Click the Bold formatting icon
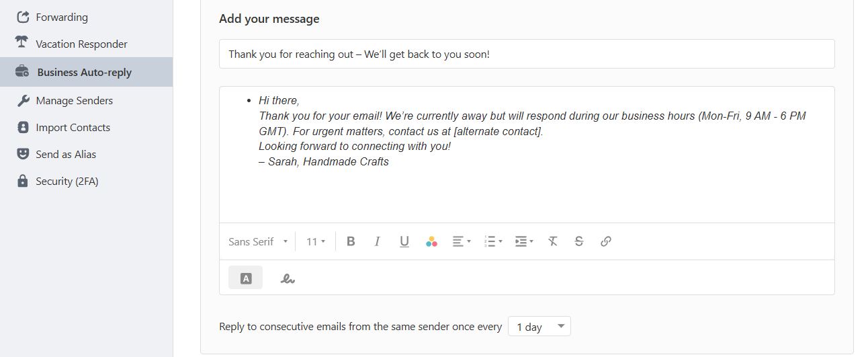 (351, 241)
